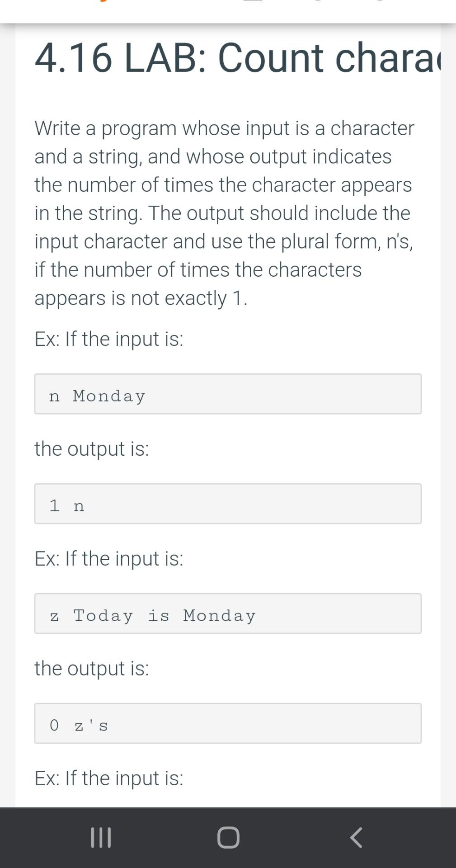Screen dimensions: 456x868
Task: Click the last "Ex: If the input is:" label
Action: pos(109,778)
